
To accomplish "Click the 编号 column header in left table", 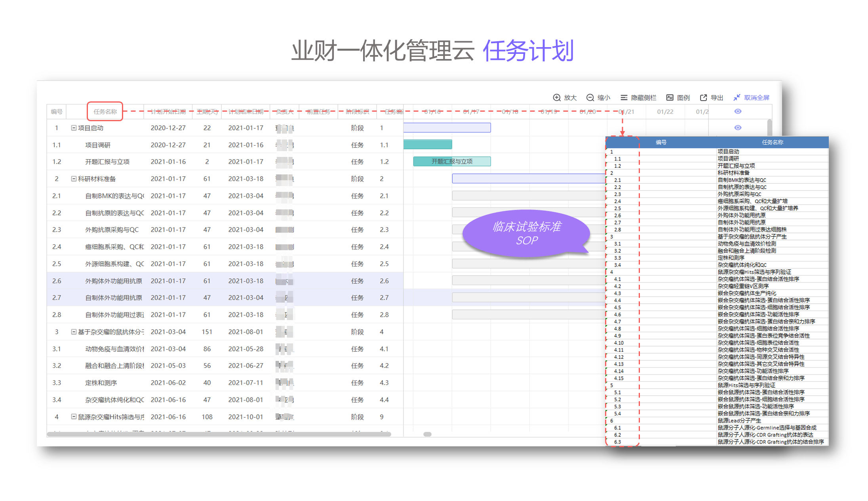I will point(57,112).
